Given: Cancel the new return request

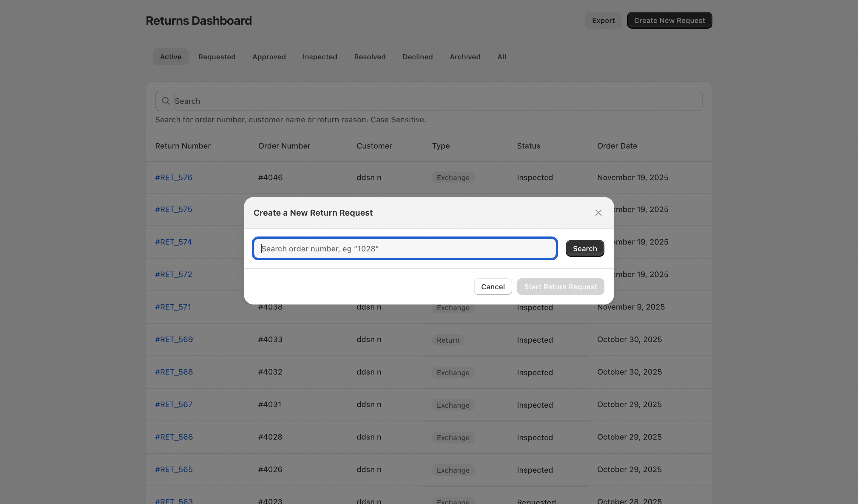Looking at the screenshot, I should (493, 287).
